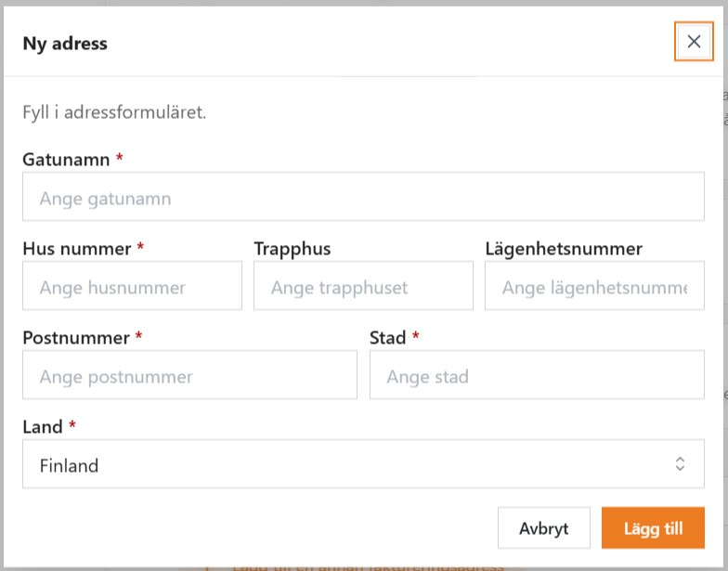728x571 pixels.
Task: Click the Postnummer label
Action: [76, 338]
